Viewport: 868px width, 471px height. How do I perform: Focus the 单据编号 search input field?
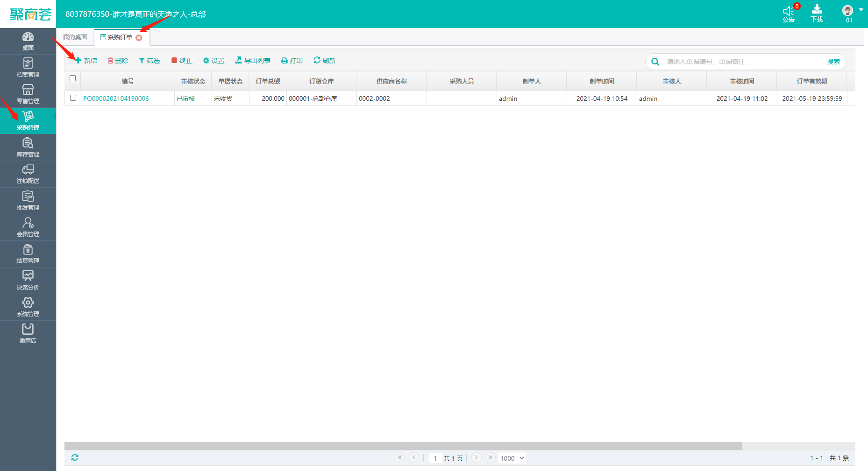741,62
